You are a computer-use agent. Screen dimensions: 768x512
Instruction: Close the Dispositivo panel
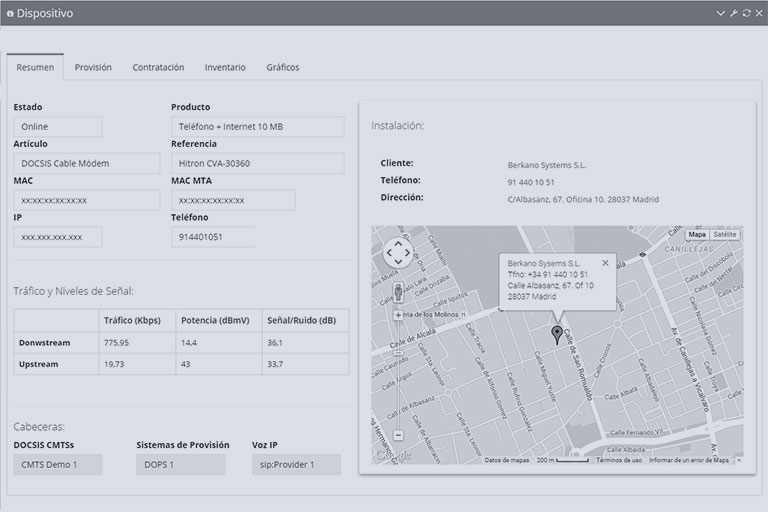[759, 13]
